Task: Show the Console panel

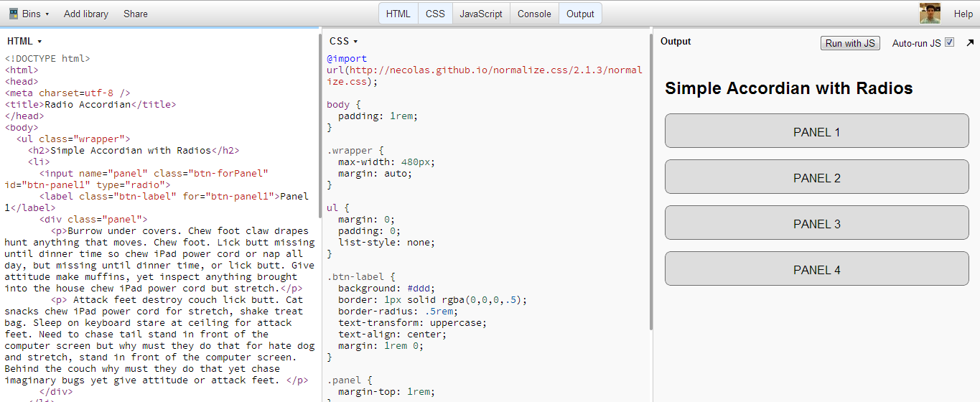Action: (534, 14)
